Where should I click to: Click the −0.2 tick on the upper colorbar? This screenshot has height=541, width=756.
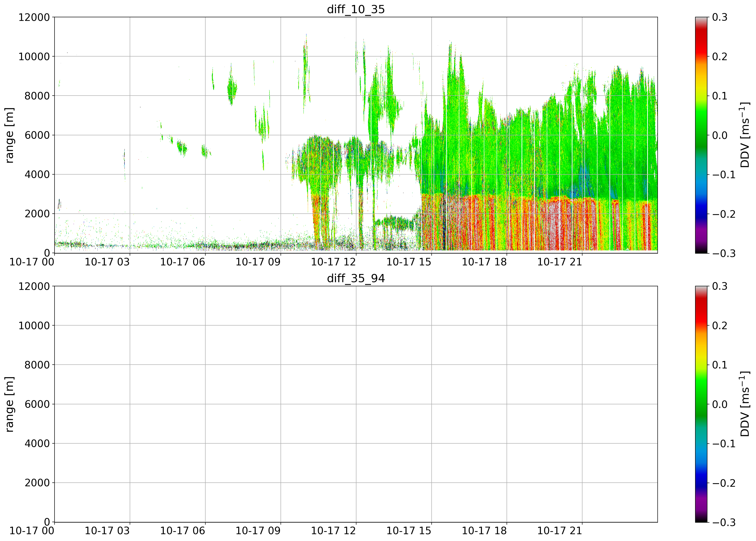[724, 214]
